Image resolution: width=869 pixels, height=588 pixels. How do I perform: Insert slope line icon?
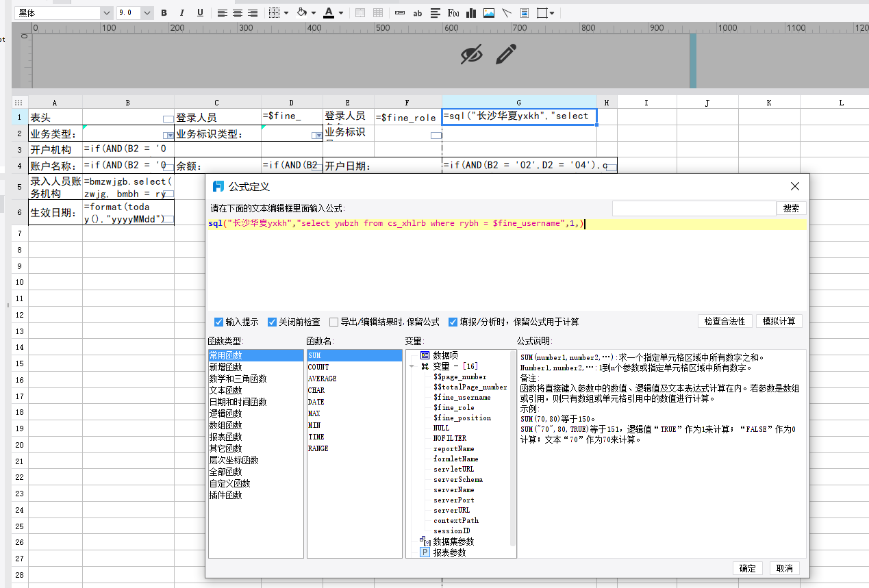(x=507, y=13)
